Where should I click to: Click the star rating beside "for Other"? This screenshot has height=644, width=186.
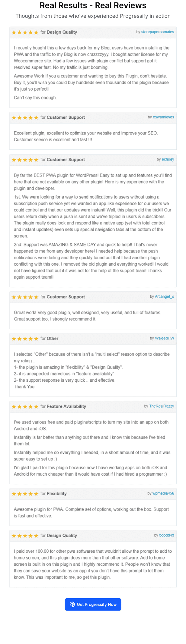pyautogui.click(x=25, y=339)
